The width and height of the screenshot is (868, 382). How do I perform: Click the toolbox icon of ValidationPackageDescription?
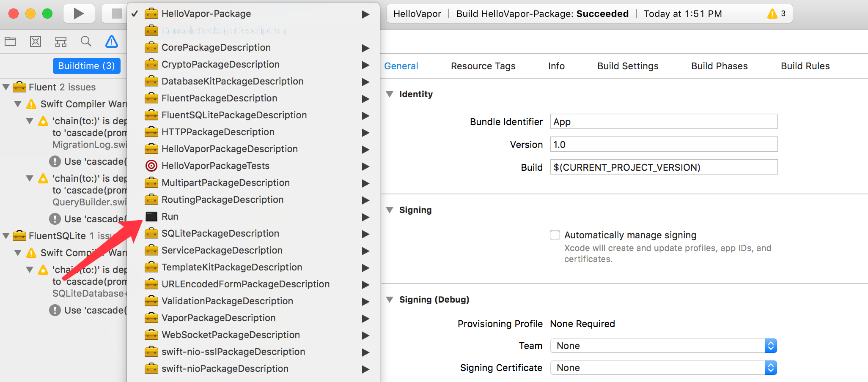151,301
